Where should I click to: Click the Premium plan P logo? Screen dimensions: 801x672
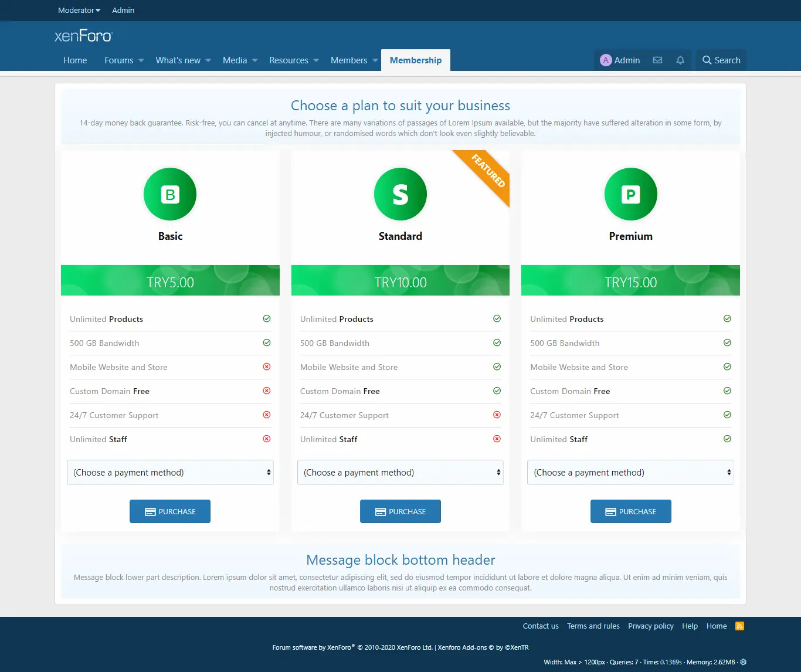coord(630,194)
